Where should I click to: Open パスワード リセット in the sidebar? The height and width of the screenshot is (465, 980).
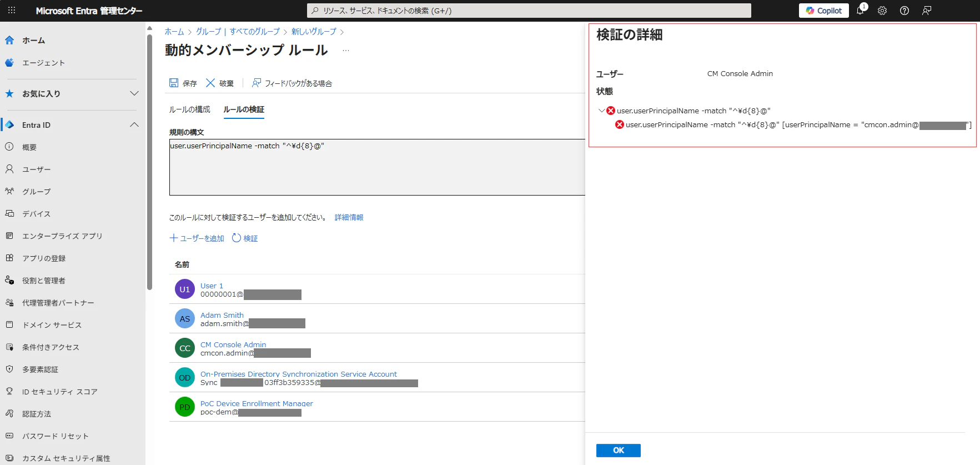(55, 436)
